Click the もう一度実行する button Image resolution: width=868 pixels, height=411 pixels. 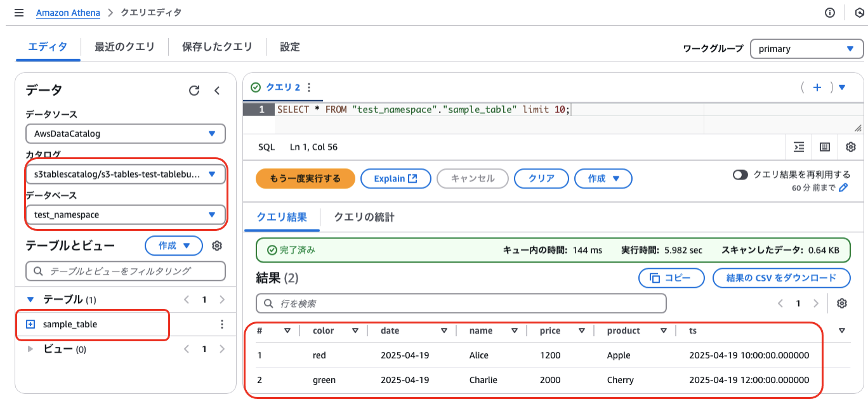305,179
